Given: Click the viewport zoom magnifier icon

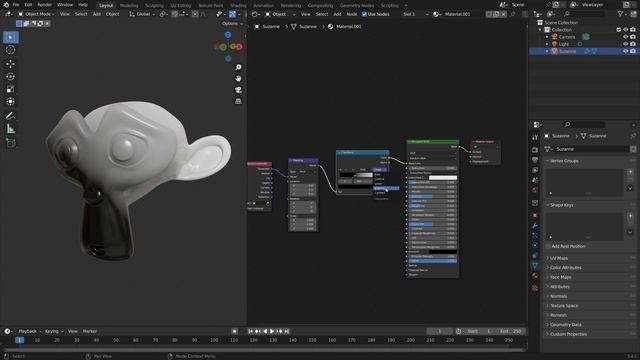Looking at the screenshot, I should point(238,67).
